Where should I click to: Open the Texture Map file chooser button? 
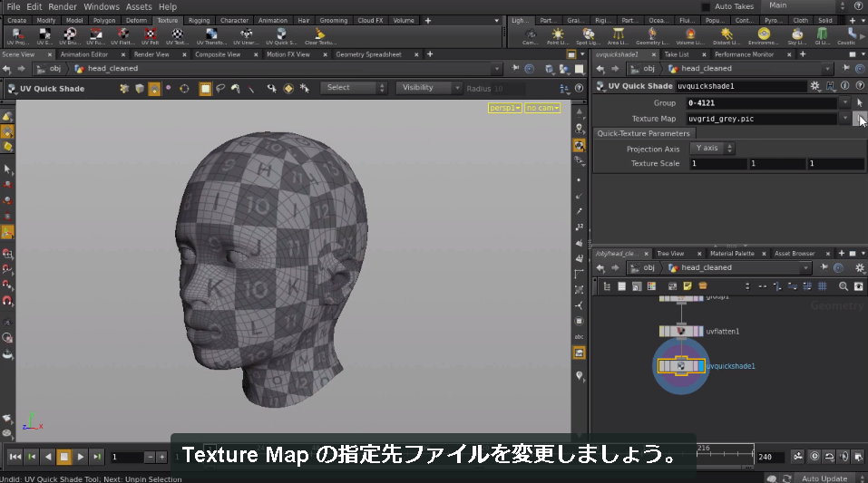click(860, 119)
